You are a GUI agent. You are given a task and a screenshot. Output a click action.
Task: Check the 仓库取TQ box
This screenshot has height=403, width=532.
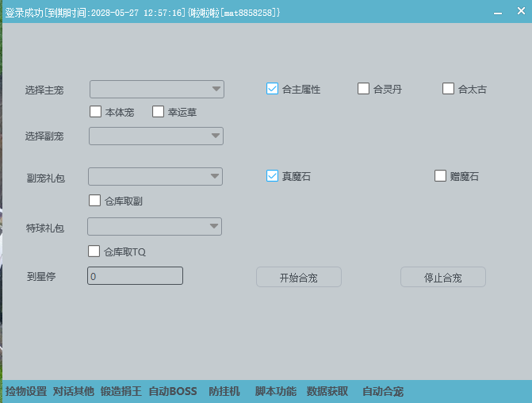[95, 251]
